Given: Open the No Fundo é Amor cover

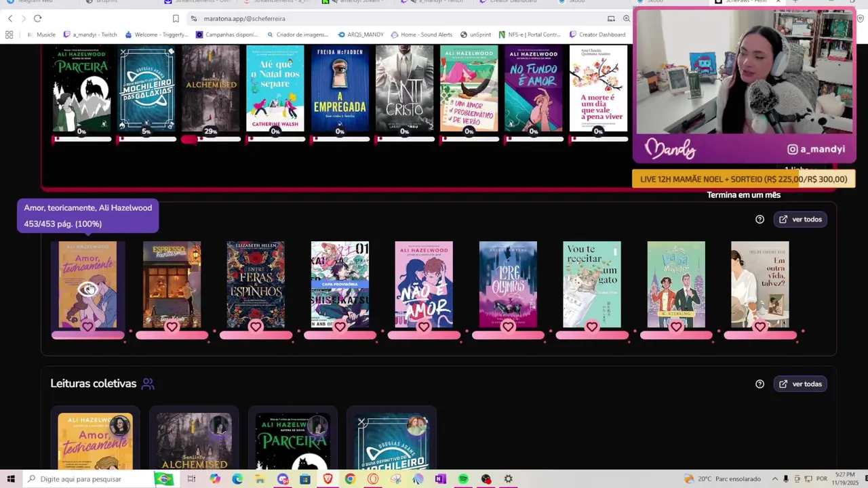Looking at the screenshot, I should (x=534, y=88).
